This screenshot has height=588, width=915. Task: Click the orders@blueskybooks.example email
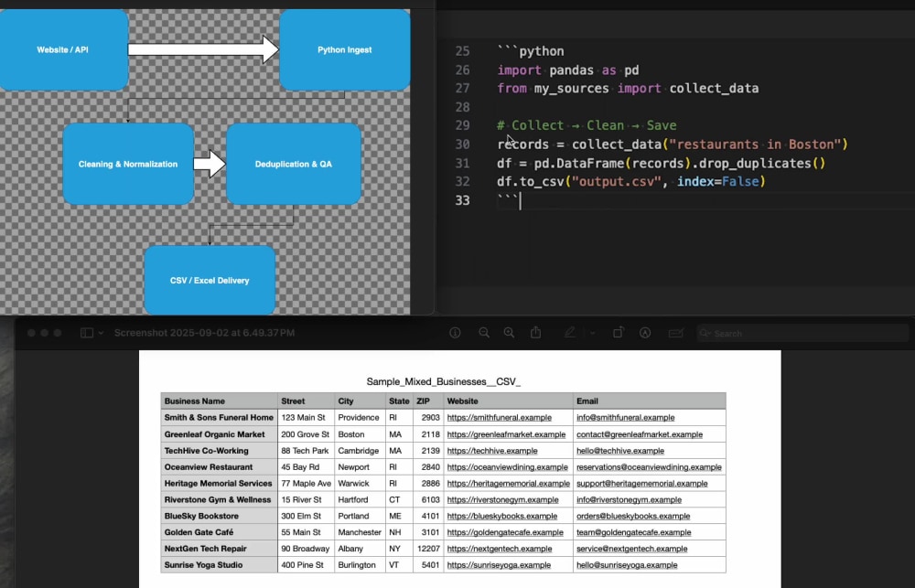(x=632, y=517)
